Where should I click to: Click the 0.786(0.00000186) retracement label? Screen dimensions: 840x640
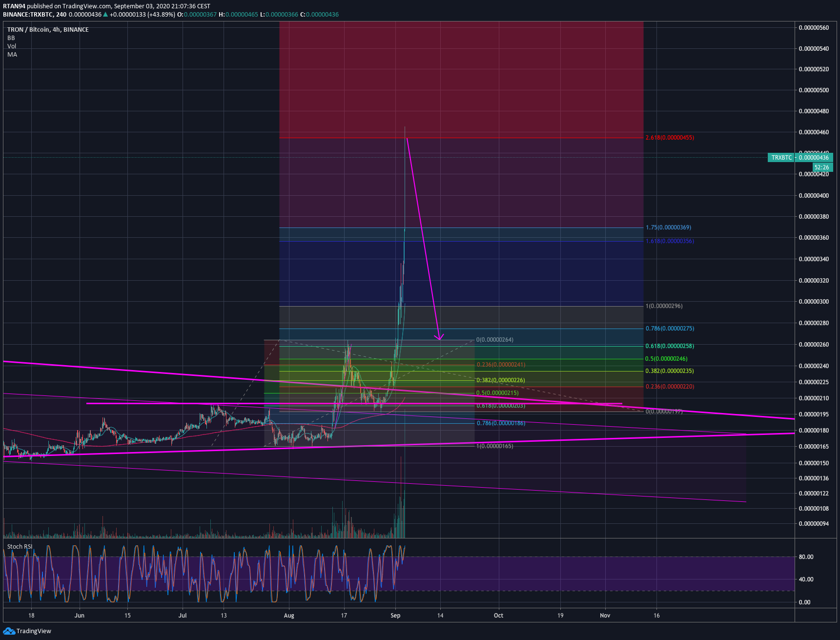point(501,423)
